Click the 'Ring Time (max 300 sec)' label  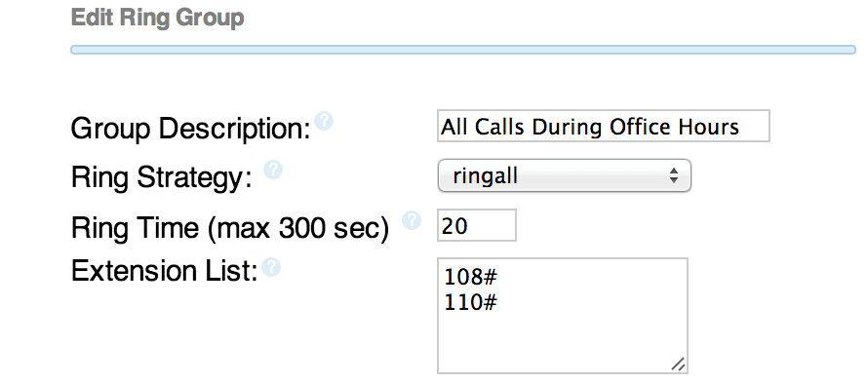click(230, 227)
